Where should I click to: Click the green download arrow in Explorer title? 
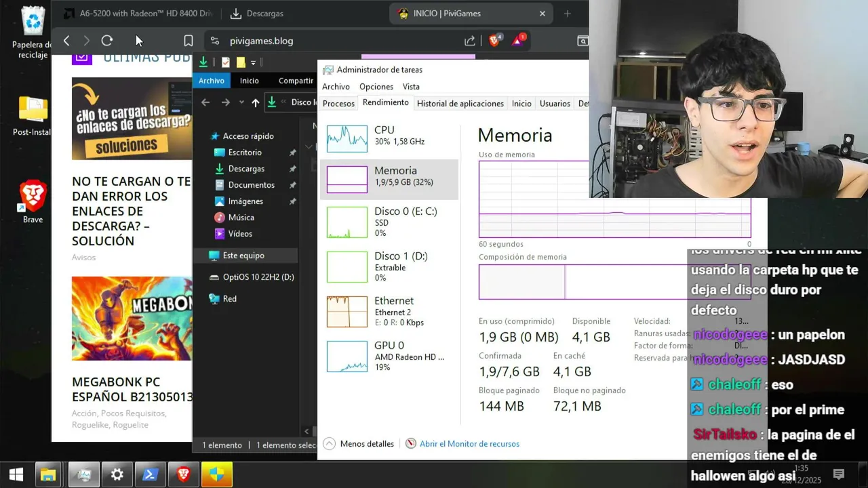coord(203,62)
